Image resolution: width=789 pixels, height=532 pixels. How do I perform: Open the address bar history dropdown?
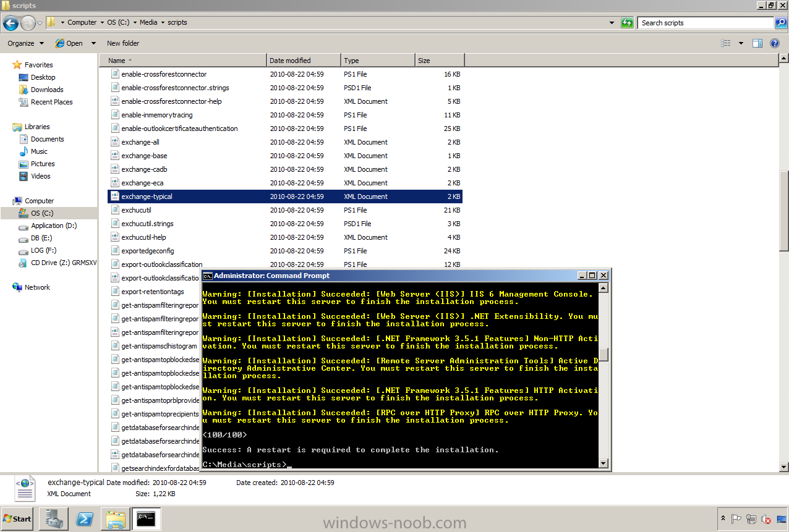click(x=612, y=23)
